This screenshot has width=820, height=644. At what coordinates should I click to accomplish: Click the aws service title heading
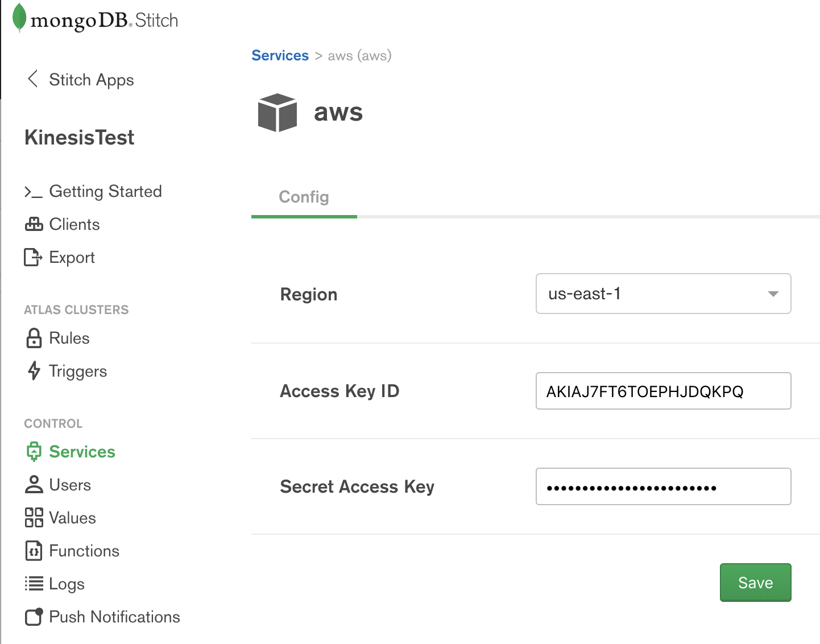click(x=338, y=113)
